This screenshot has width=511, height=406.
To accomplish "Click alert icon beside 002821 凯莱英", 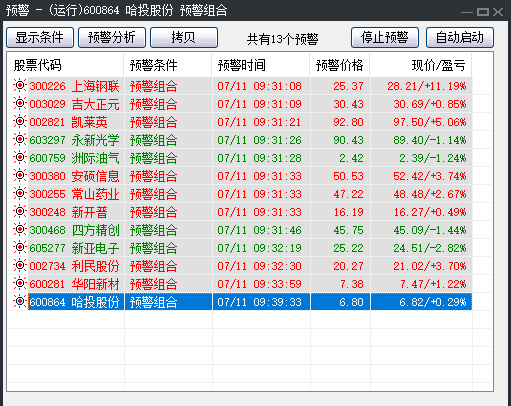I will point(20,122).
